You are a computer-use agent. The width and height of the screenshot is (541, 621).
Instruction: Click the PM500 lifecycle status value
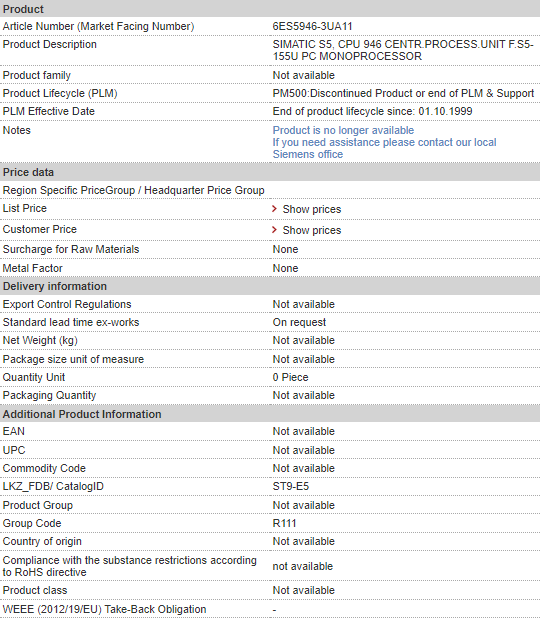pos(403,93)
